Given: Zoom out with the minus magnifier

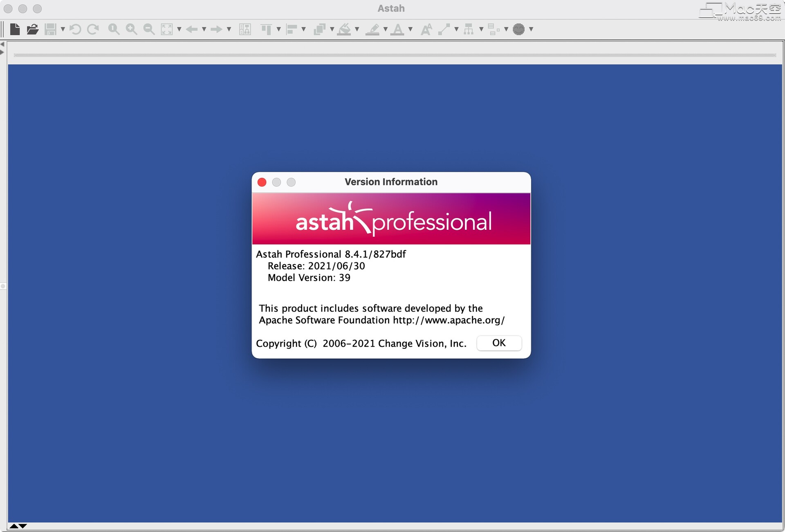Looking at the screenshot, I should 149,29.
